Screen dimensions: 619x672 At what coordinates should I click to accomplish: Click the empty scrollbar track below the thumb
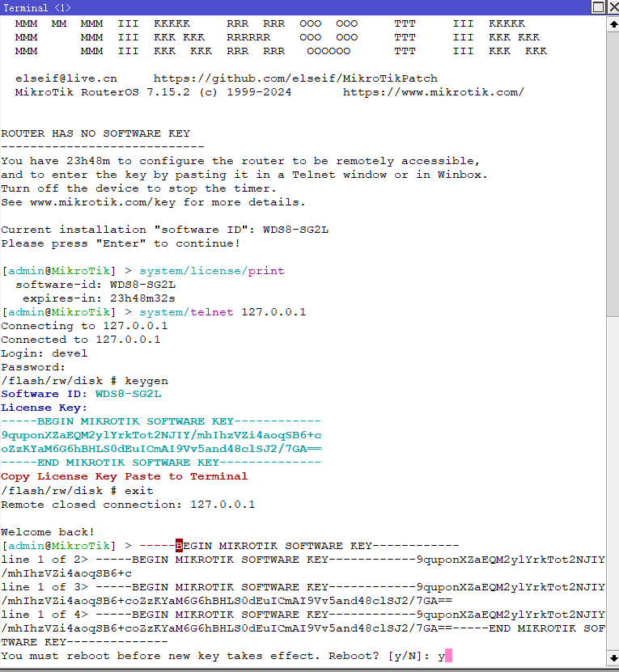(613, 485)
